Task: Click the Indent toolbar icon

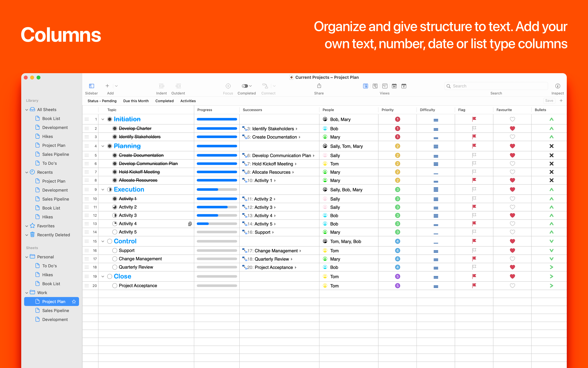Action: coord(161,86)
